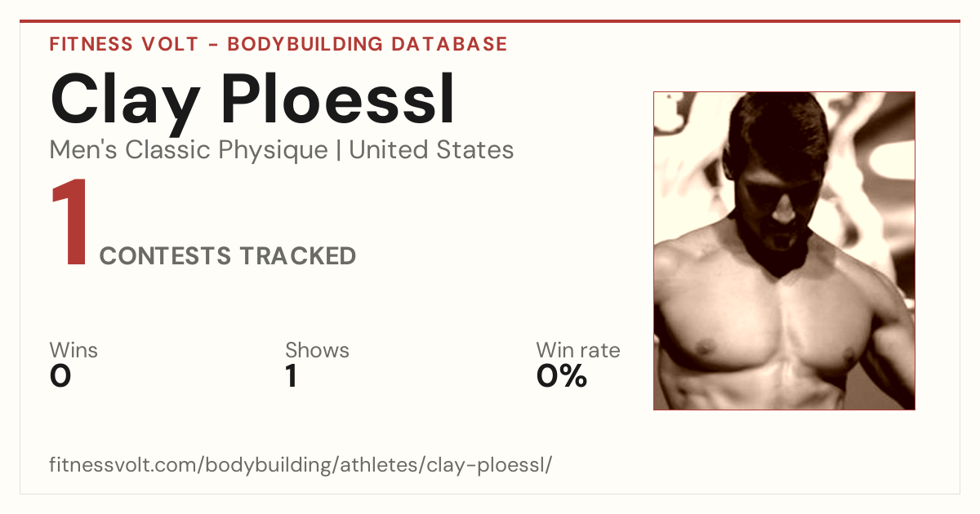The height and width of the screenshot is (514, 980).
Task: Click the pipe separator before United States
Action: pos(337,151)
